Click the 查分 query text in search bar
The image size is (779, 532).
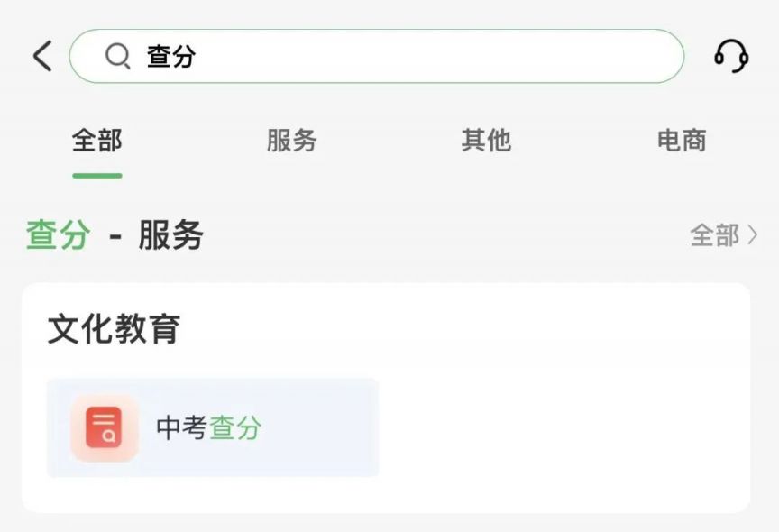[171, 56]
